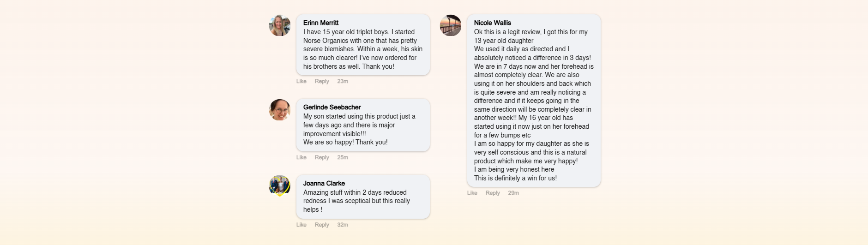Click Erinn Merritt's profile picture
The image size is (868, 245).
280,25
